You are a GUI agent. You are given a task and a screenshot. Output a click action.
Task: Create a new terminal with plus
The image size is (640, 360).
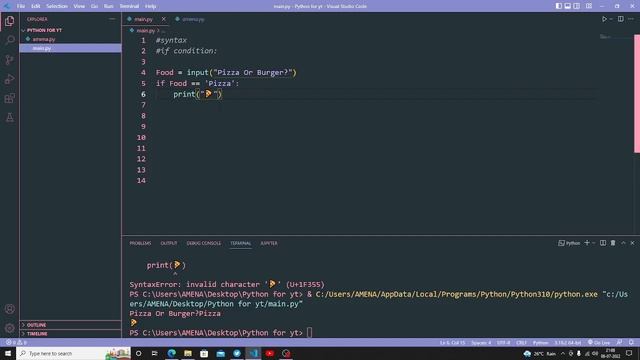coord(587,243)
